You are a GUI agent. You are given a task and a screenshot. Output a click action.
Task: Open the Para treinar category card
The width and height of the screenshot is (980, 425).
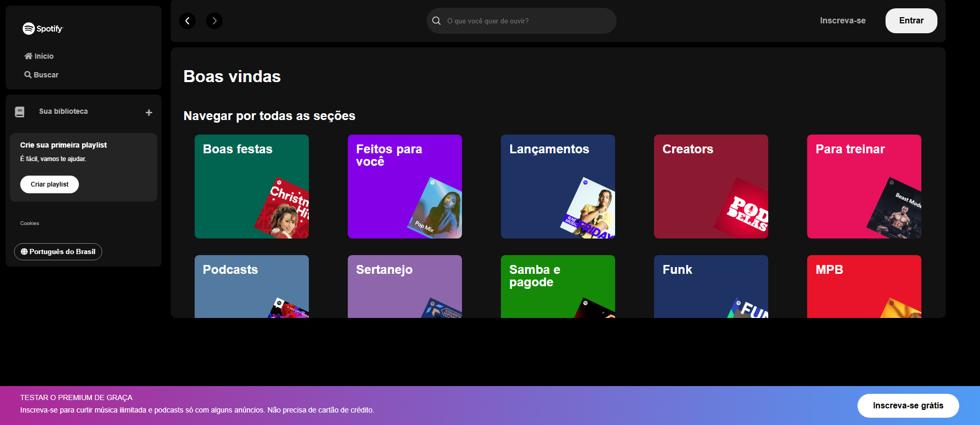pyautogui.click(x=864, y=187)
